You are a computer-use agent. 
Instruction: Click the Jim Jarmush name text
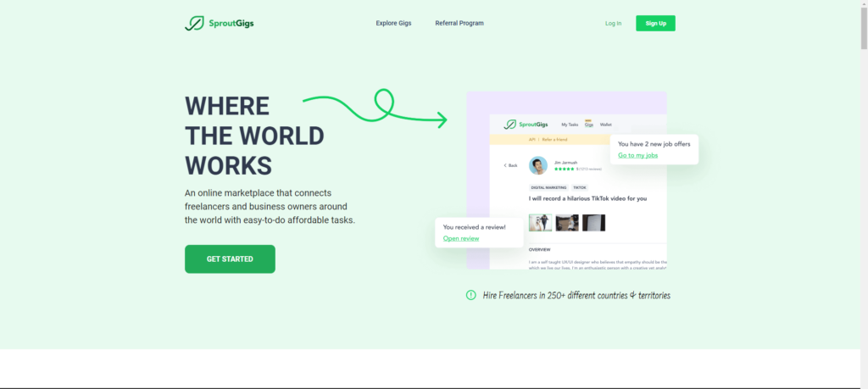[x=565, y=162]
